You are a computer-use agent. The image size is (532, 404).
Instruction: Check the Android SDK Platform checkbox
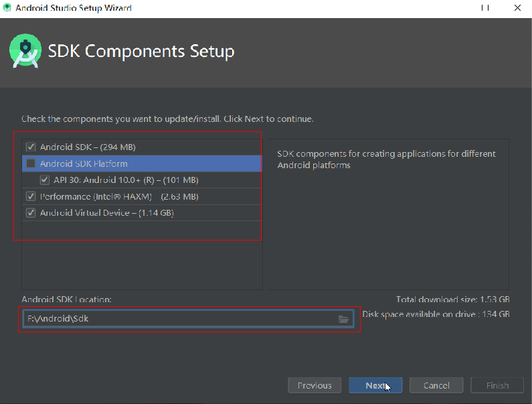tap(31, 163)
